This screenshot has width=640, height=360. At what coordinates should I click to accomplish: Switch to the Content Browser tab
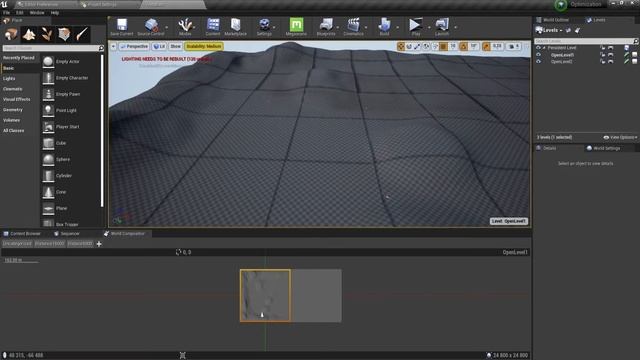point(22,234)
